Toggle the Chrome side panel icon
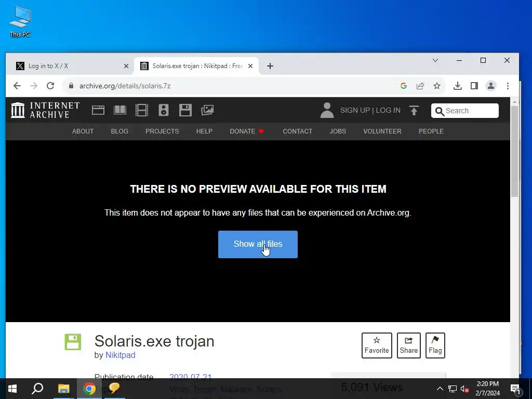Viewport: 532px width, 399px height. (x=474, y=86)
